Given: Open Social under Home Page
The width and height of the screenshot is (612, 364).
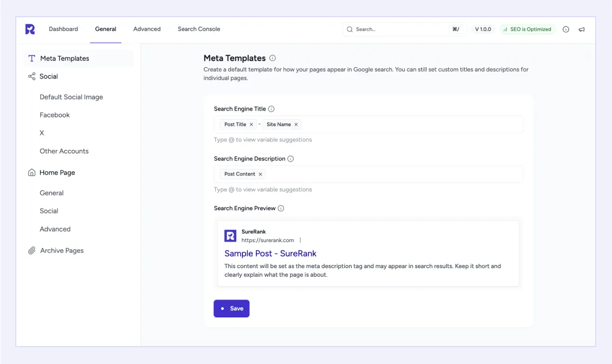Looking at the screenshot, I should (x=49, y=211).
